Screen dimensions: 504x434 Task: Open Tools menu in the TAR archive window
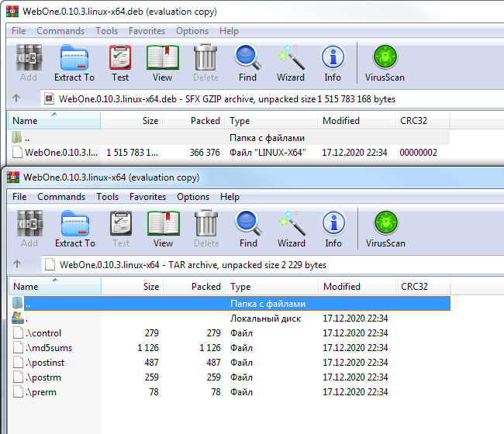(x=107, y=197)
